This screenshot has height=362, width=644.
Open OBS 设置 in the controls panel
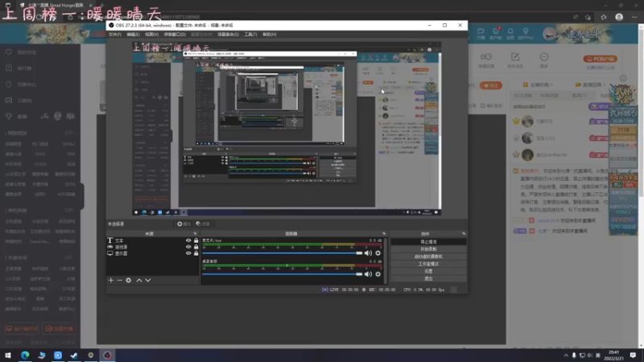coord(428,271)
